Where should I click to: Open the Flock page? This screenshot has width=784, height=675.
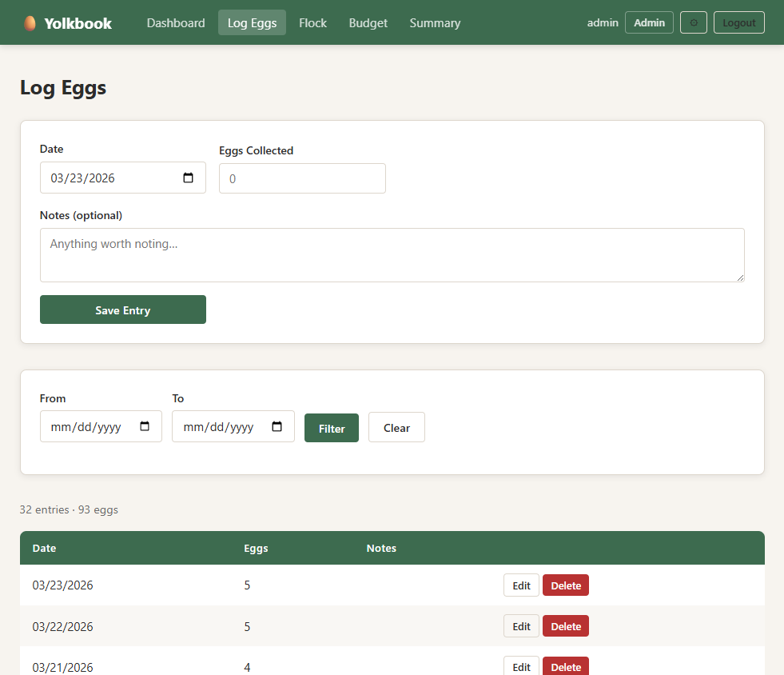tap(312, 22)
